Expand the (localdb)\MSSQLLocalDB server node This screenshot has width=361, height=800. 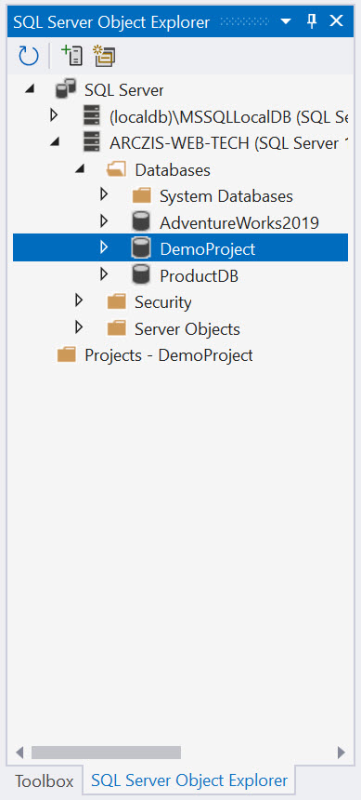point(54,116)
